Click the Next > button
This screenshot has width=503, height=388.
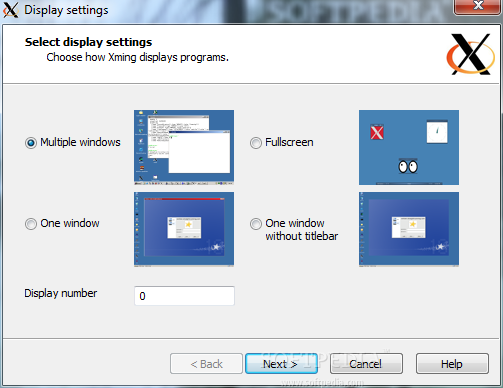[281, 364]
